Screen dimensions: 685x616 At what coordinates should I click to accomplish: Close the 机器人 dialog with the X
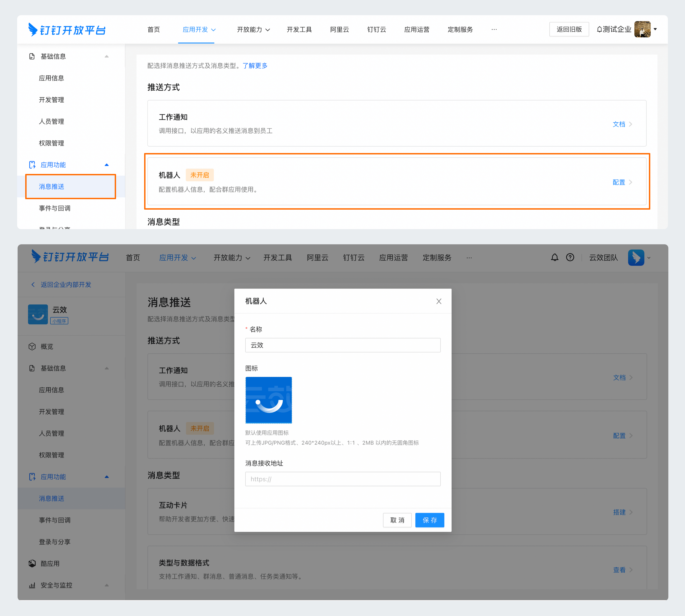point(439,301)
